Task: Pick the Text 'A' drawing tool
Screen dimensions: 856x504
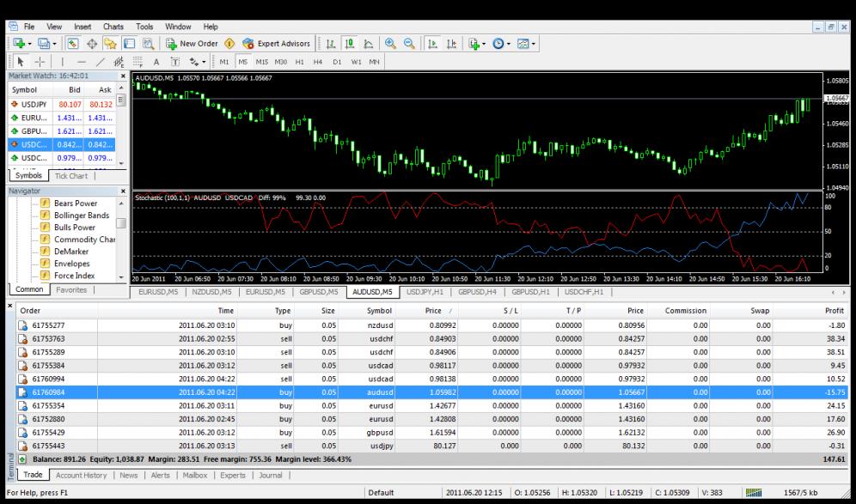Action: (156, 63)
